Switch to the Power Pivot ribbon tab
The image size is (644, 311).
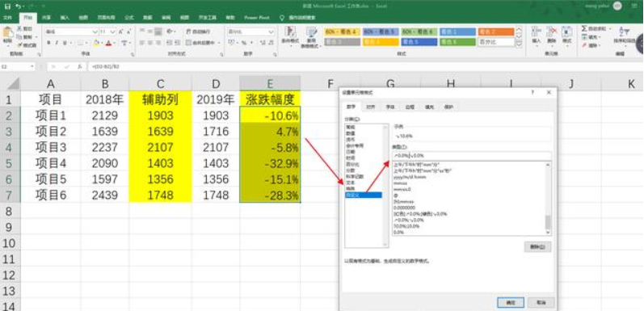[257, 18]
